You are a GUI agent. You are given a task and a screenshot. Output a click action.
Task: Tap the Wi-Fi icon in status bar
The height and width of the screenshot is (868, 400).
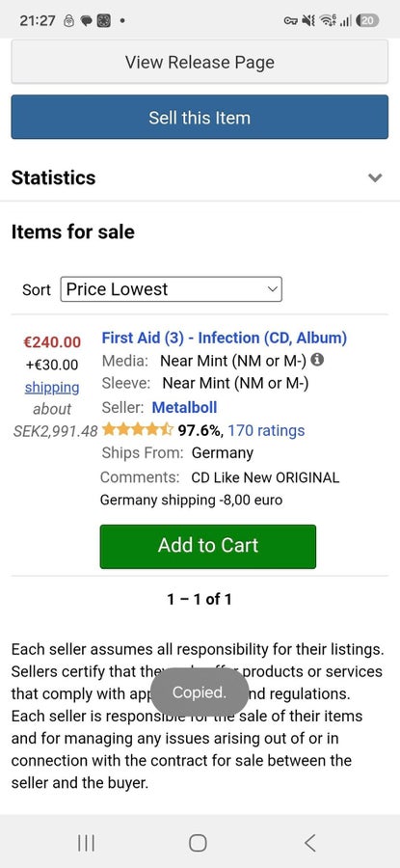click(328, 21)
